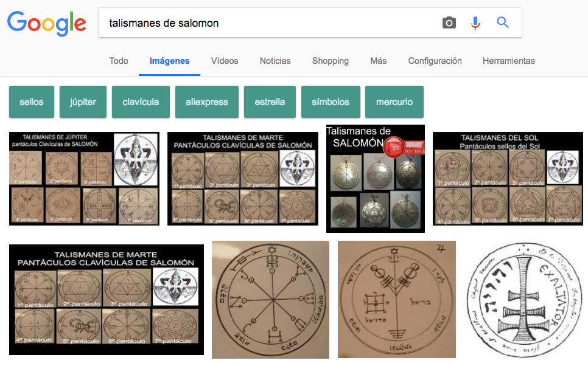The height and width of the screenshot is (366, 588).
Task: Click the blue magnifying glass search icon
Action: coord(502,23)
